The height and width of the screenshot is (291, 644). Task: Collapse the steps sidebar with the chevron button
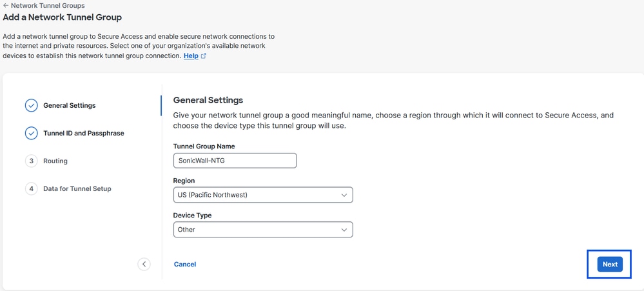tap(144, 264)
